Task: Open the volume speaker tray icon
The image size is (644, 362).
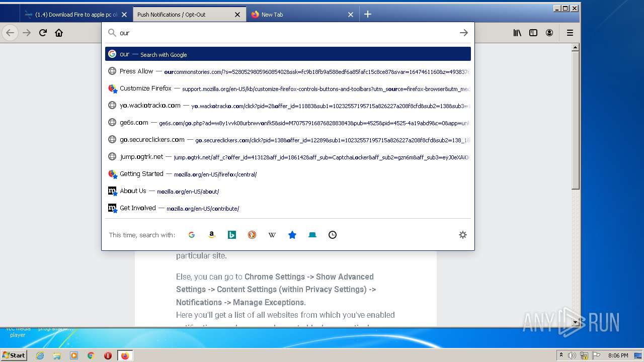Action: click(572, 355)
